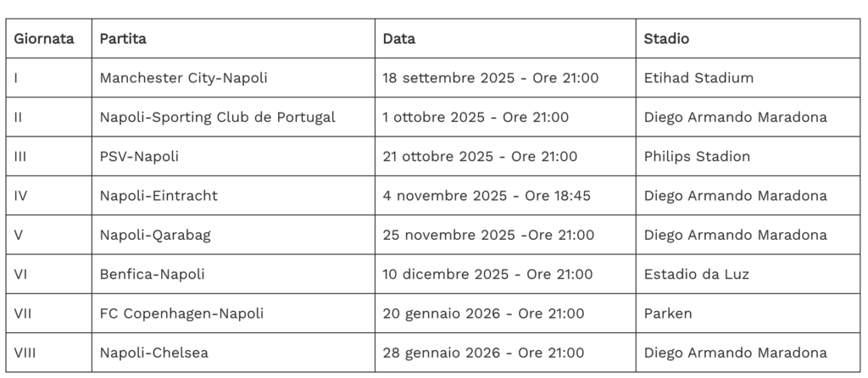Select the Napoli-Qarabag match cell

(x=155, y=235)
